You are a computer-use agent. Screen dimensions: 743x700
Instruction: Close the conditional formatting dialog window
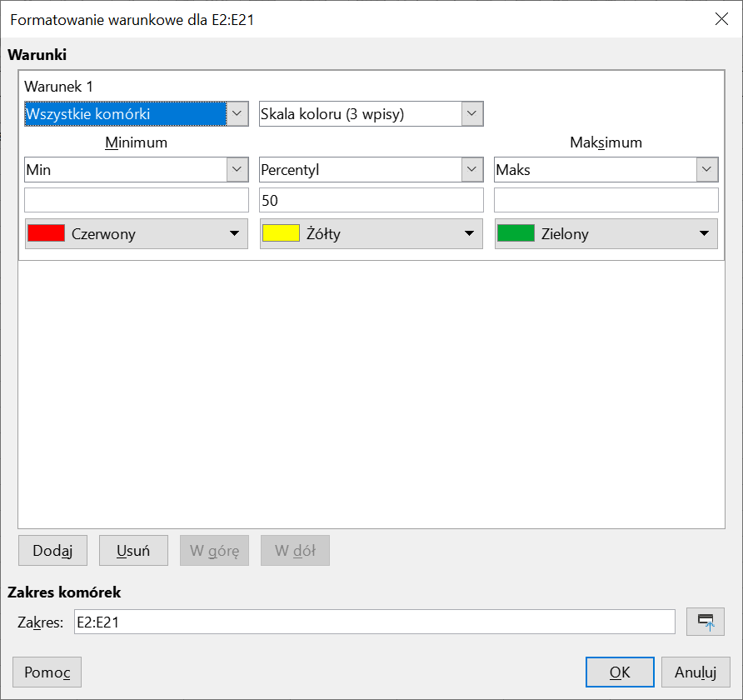[721, 19]
